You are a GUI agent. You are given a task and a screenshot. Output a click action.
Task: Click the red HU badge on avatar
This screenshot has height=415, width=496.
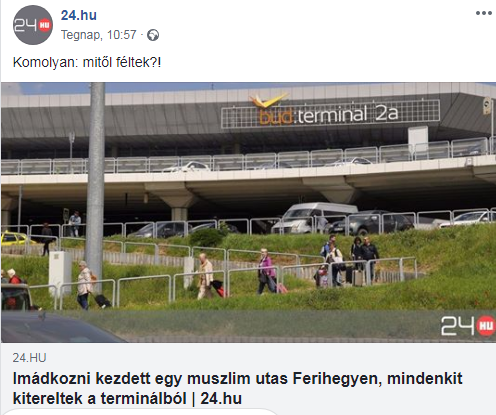45,25
